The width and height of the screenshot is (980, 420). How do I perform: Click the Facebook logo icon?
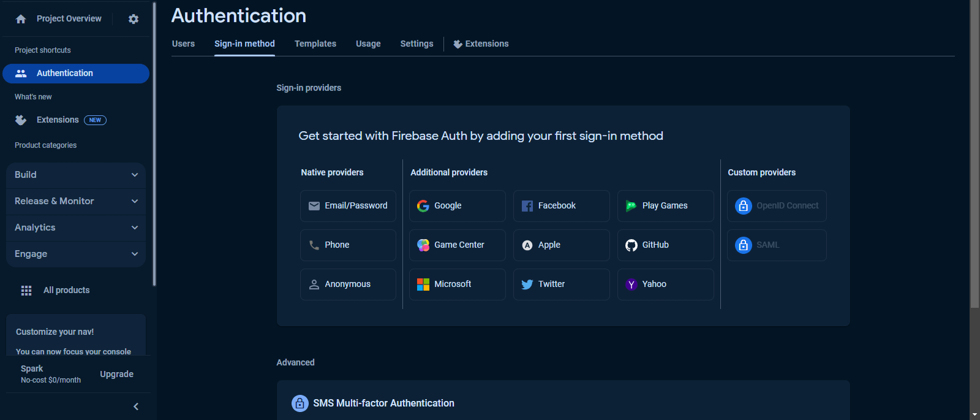coord(527,206)
